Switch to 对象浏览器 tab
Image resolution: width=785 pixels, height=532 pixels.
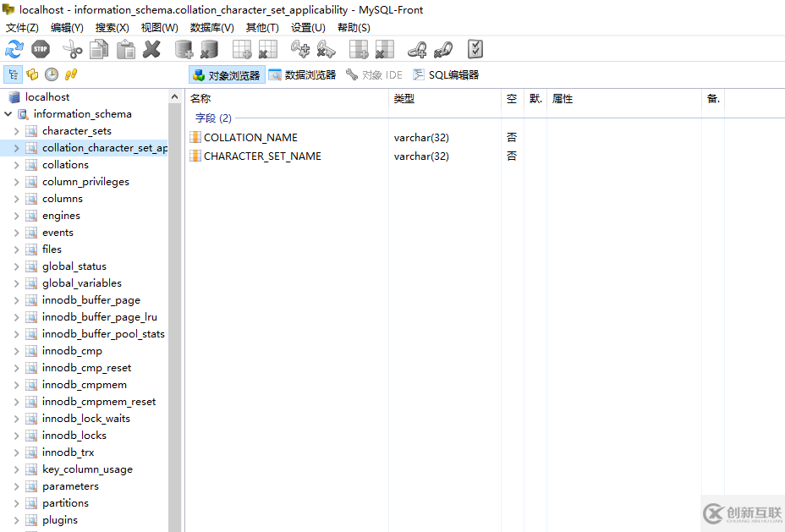(x=227, y=75)
